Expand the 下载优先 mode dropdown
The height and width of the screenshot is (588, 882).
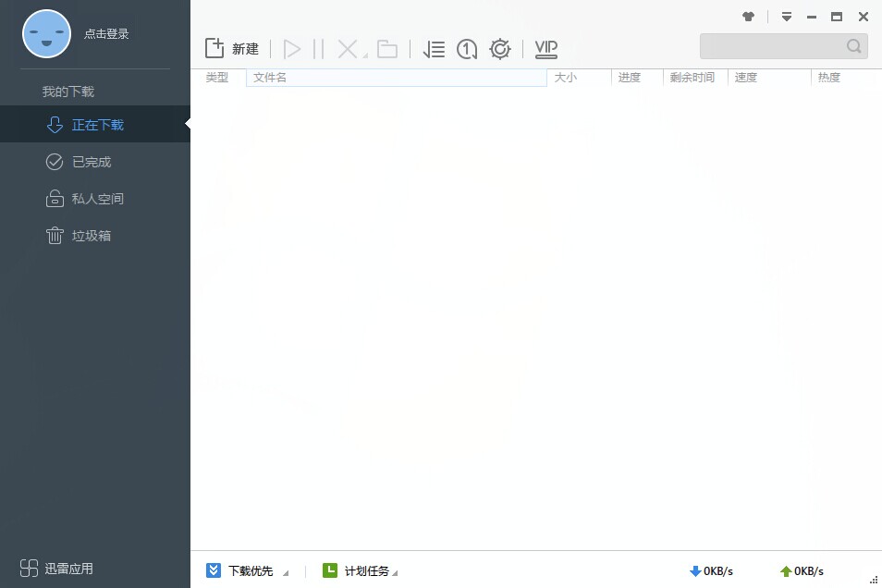248,570
